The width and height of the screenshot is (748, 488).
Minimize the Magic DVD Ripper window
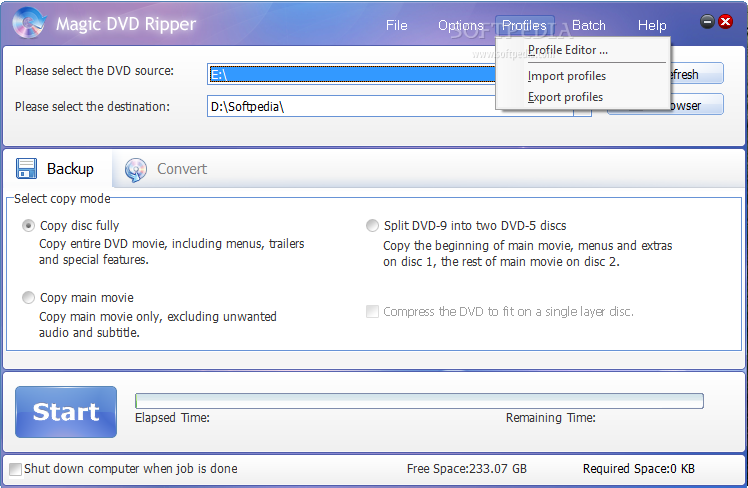[707, 21]
